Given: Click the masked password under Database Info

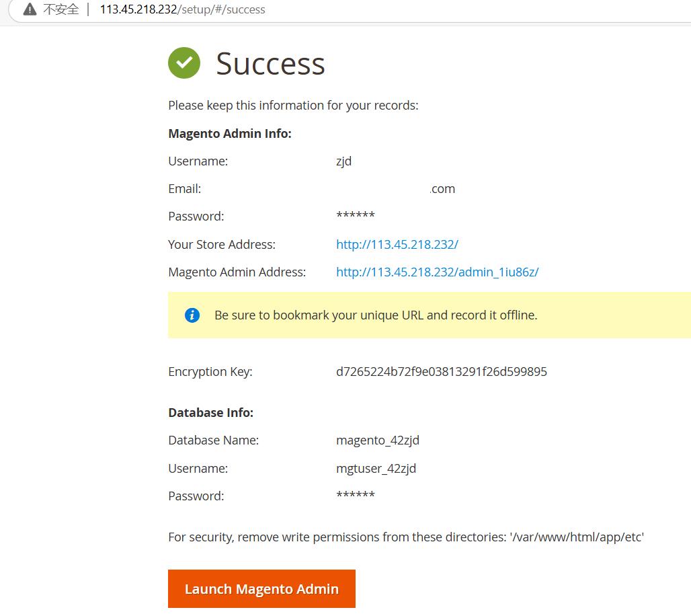Looking at the screenshot, I should tap(355, 496).
